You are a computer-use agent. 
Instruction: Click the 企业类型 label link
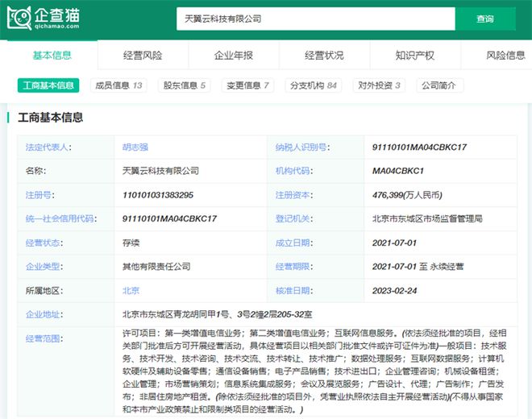point(43,267)
